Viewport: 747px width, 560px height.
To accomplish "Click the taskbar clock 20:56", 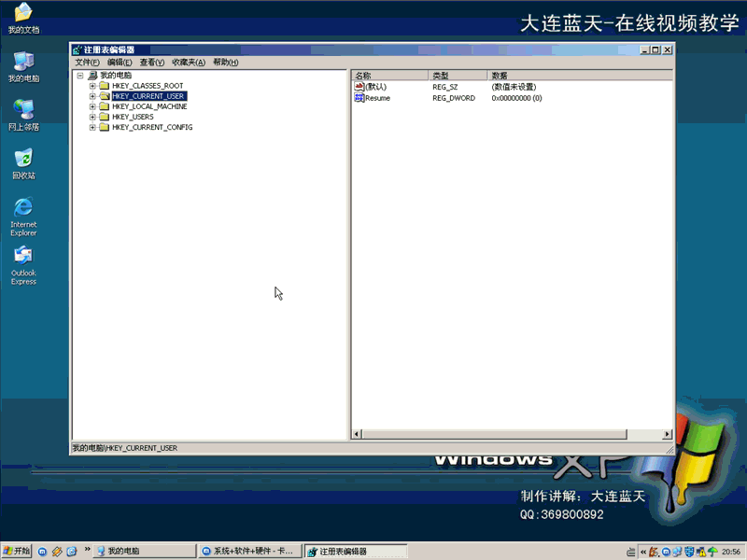I will tap(731, 552).
